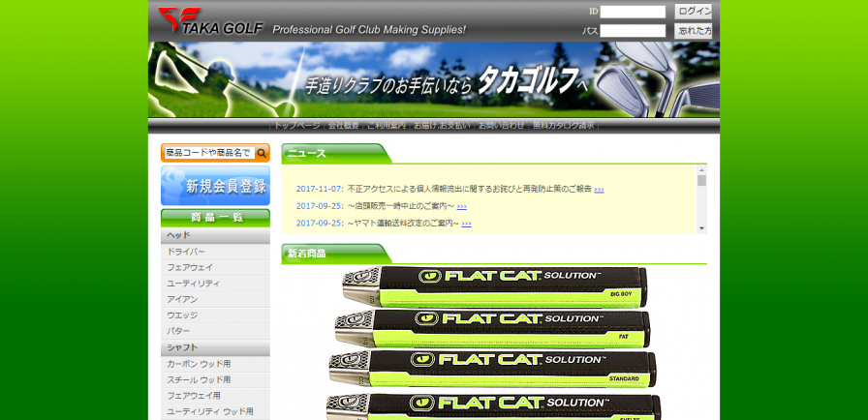
Task: Open アイアン category
Action: 215,300
